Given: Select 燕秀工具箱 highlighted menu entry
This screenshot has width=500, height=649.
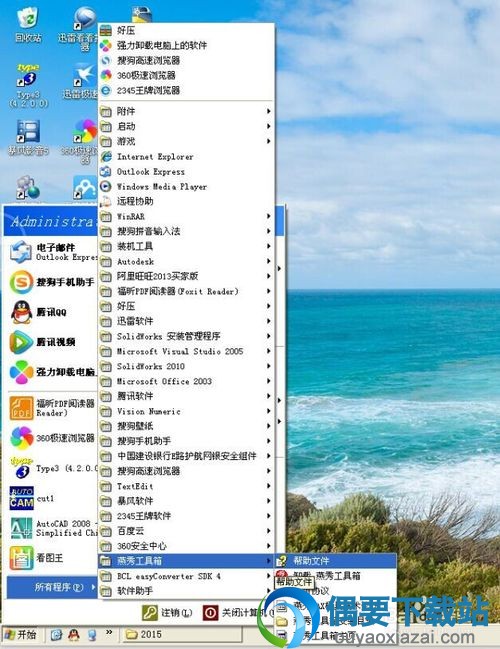Looking at the screenshot, I should tap(186, 561).
